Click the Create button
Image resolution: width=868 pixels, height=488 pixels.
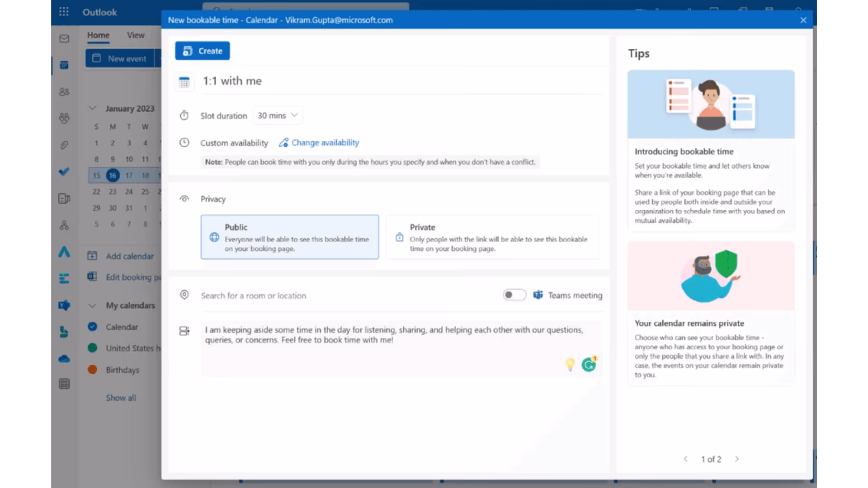click(x=203, y=51)
